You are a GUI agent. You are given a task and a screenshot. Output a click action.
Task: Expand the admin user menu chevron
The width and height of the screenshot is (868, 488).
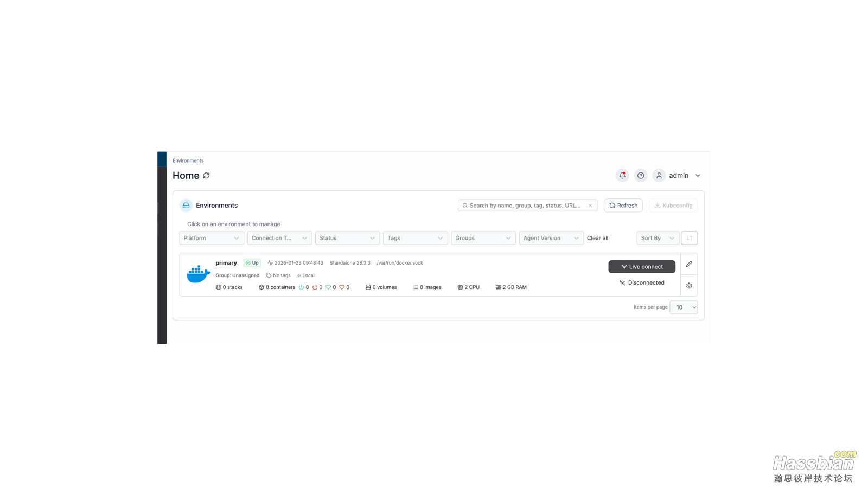point(698,176)
